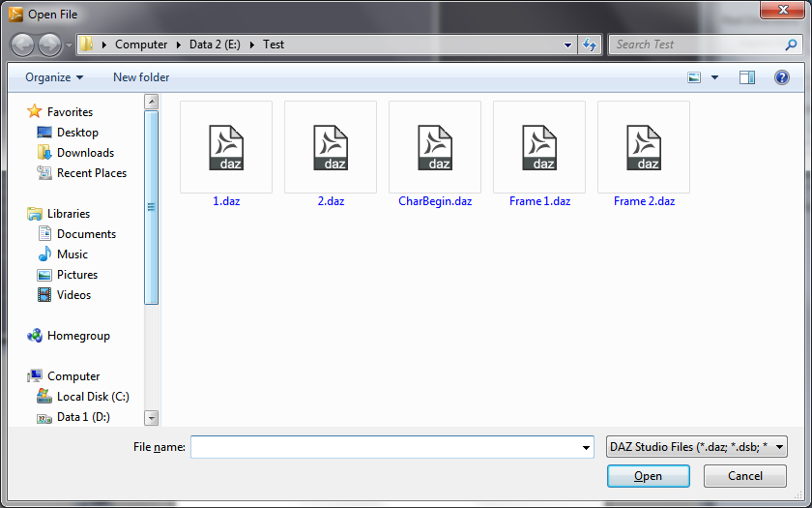Viewport: 812px width, 508px height.
Task: Expand the arrow after Data 2 (E:)
Action: coord(252,45)
